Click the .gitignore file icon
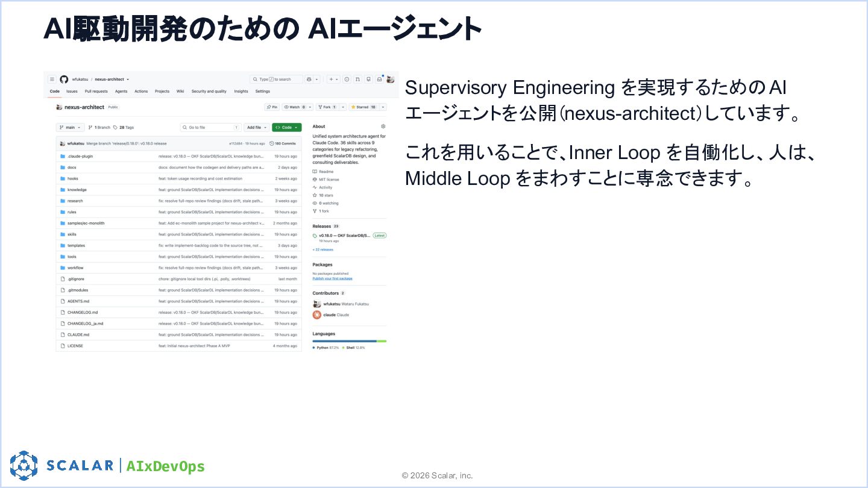 (62, 279)
